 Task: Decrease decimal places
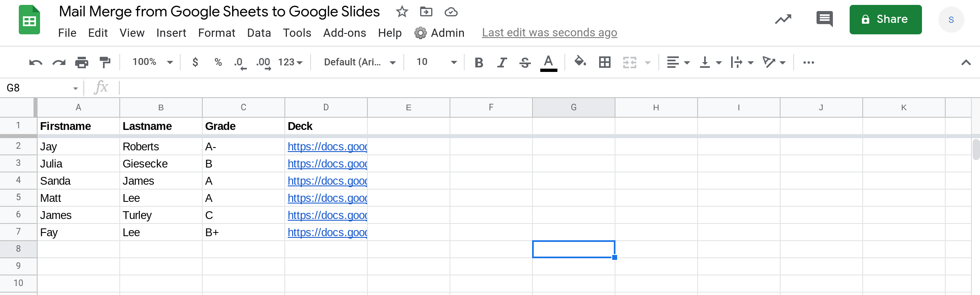[240, 63]
